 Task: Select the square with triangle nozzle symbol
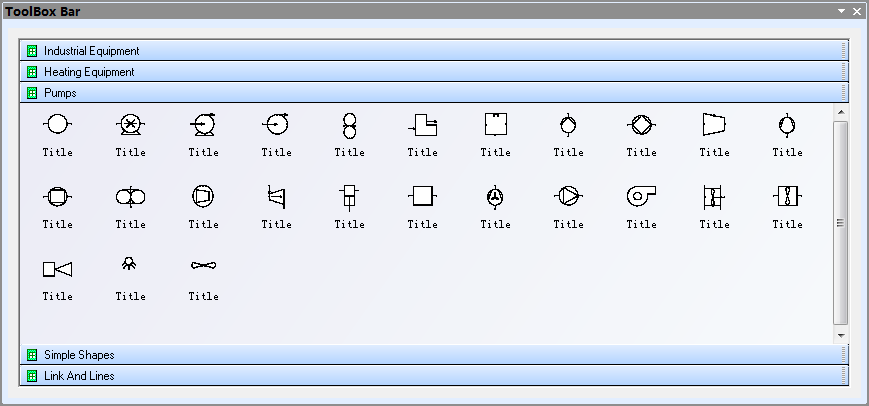pyautogui.click(x=57, y=268)
